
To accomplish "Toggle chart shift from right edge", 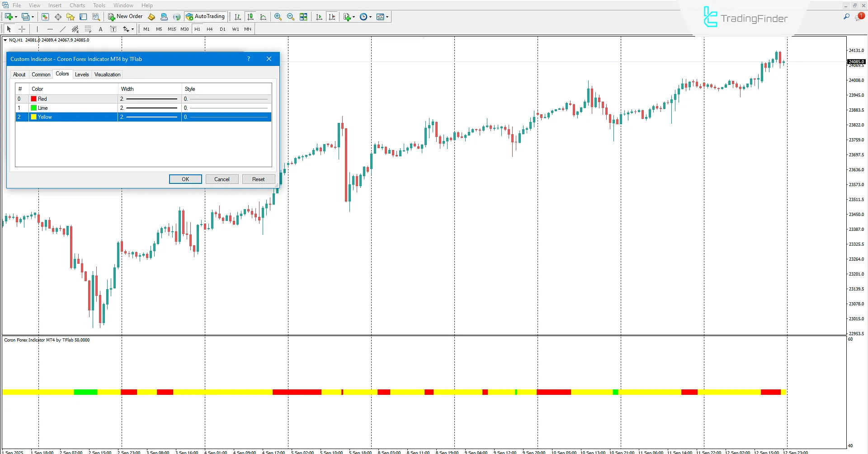I will (332, 17).
